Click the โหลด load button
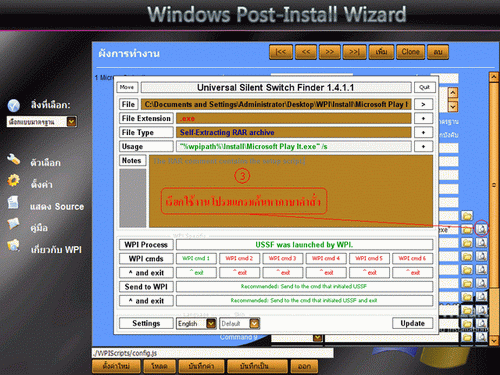Screen dimensions: 500x375 click(x=159, y=366)
